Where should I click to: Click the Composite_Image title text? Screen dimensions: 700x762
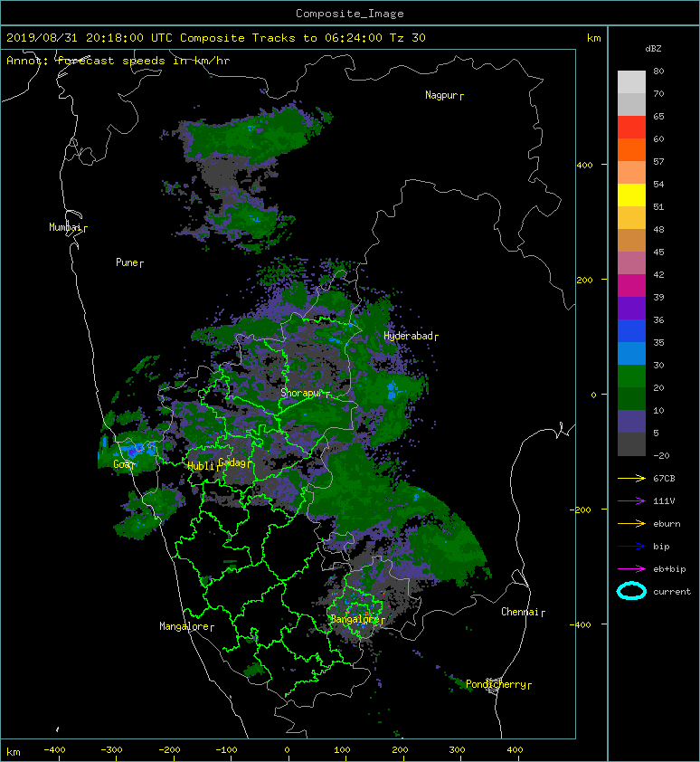tap(350, 14)
